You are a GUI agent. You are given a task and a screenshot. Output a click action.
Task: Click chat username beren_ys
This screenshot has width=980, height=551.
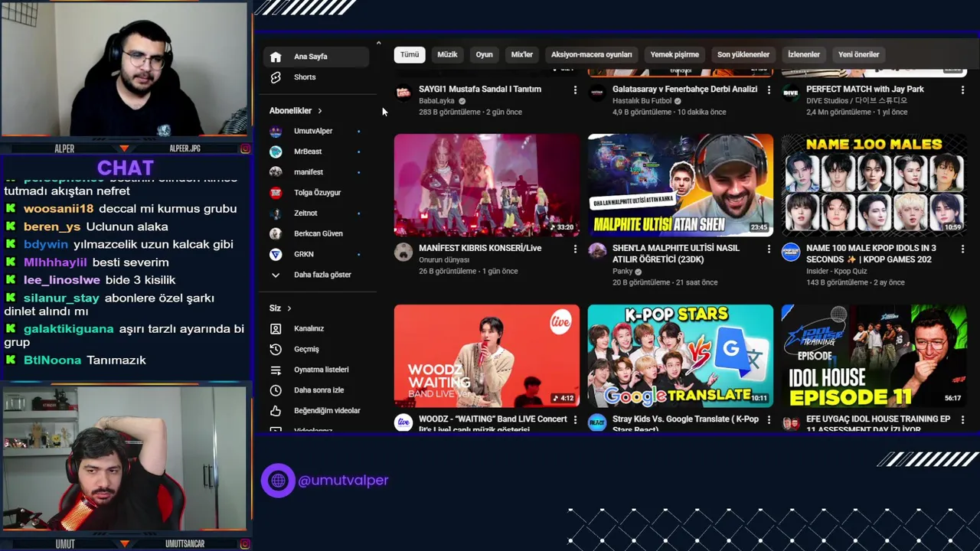(52, 227)
